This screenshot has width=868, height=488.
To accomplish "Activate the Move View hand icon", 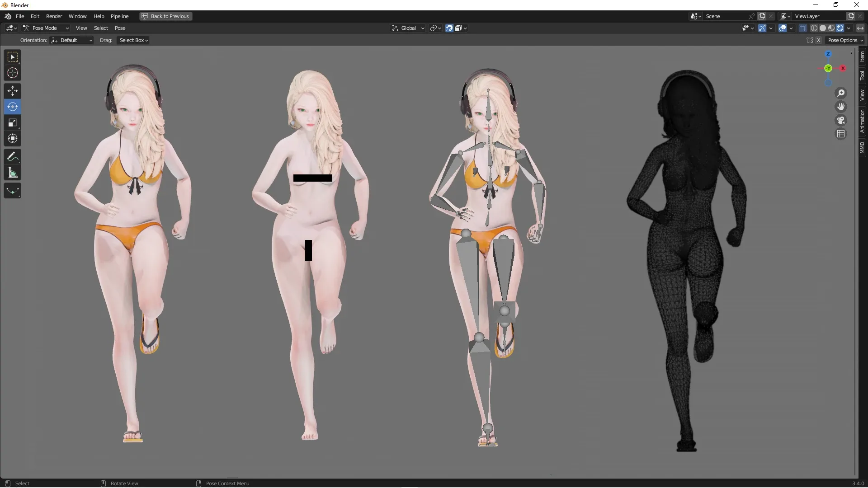I will 840,107.
